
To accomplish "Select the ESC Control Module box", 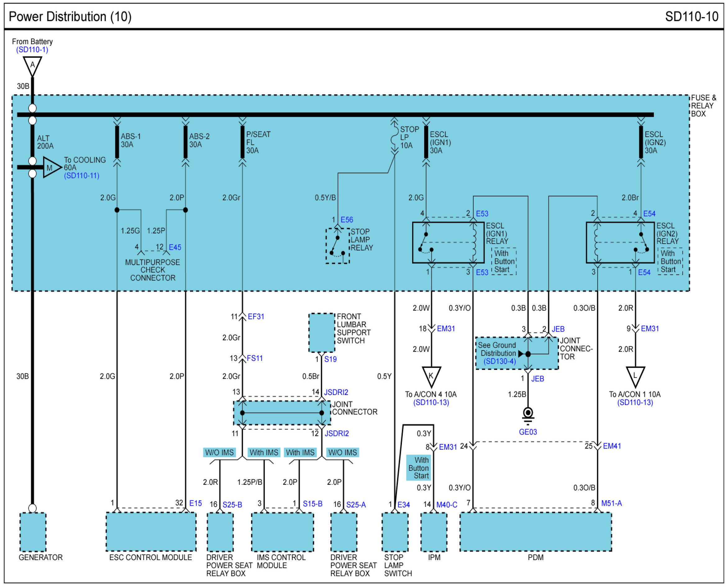I will [151, 532].
